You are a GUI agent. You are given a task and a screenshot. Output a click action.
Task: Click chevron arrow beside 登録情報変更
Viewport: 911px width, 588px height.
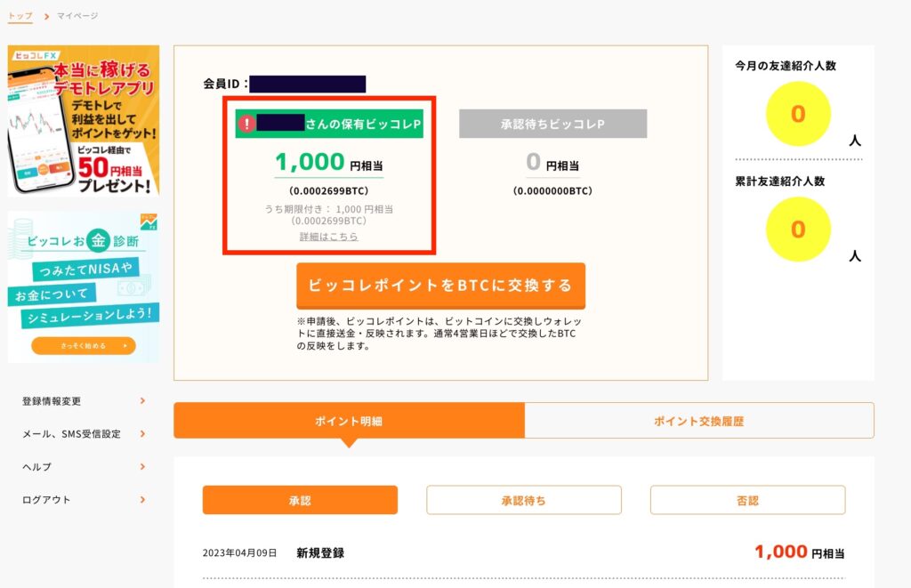[142, 401]
